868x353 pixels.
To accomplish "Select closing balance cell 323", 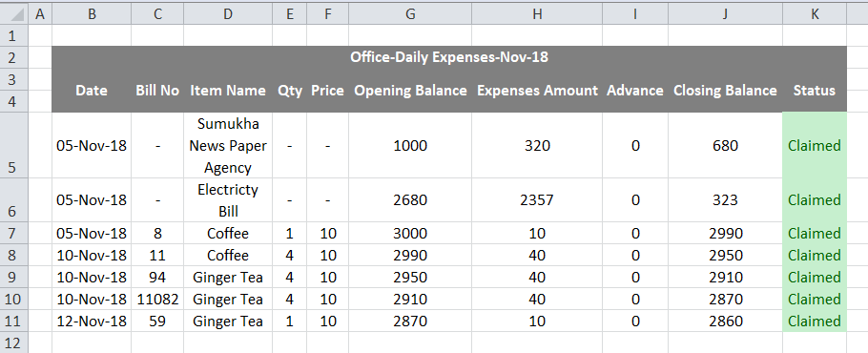I will pos(725,199).
